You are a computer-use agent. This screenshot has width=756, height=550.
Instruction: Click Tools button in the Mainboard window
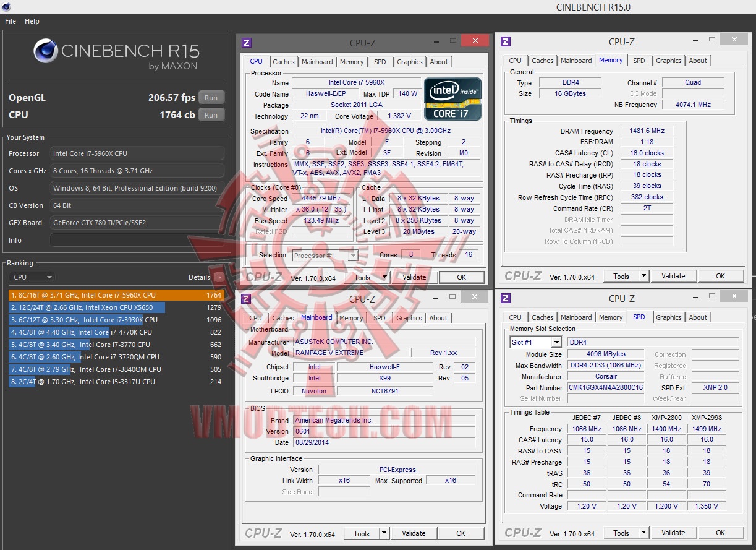tap(362, 533)
